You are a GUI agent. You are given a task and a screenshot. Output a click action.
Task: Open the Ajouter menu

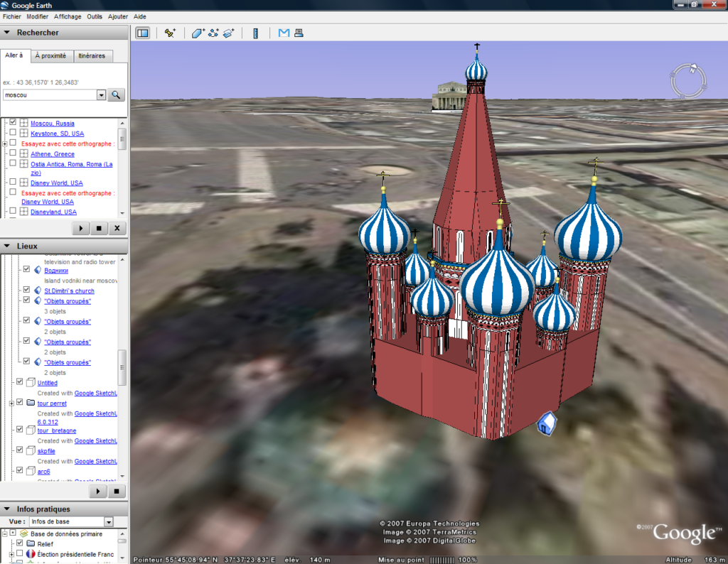coord(118,16)
